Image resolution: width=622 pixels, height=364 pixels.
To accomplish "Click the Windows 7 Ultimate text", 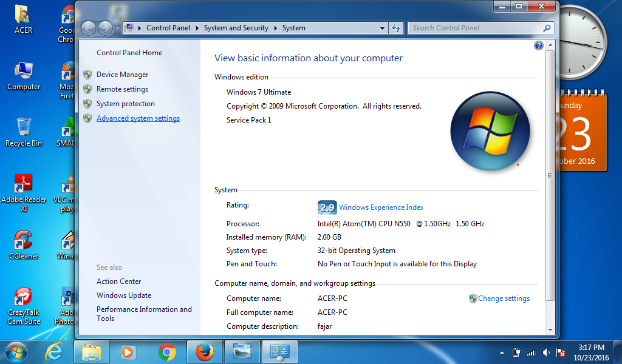I will 259,92.
